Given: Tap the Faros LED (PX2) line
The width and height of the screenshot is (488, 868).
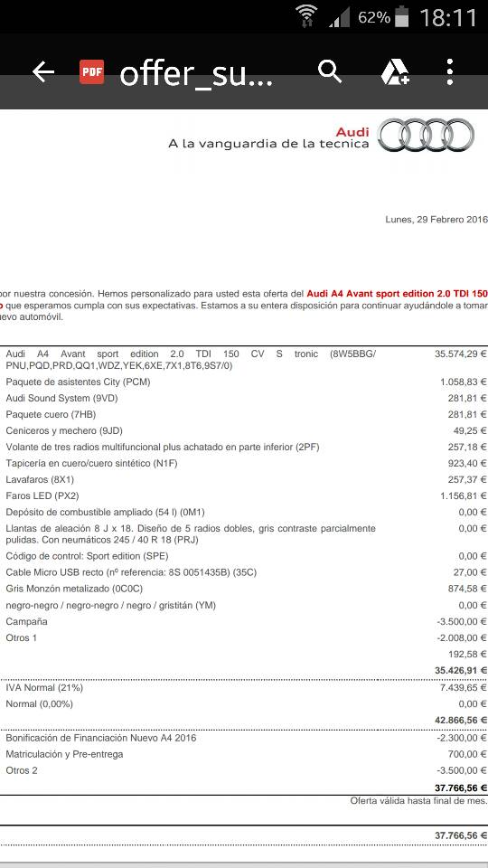Looking at the screenshot, I should pos(244,495).
